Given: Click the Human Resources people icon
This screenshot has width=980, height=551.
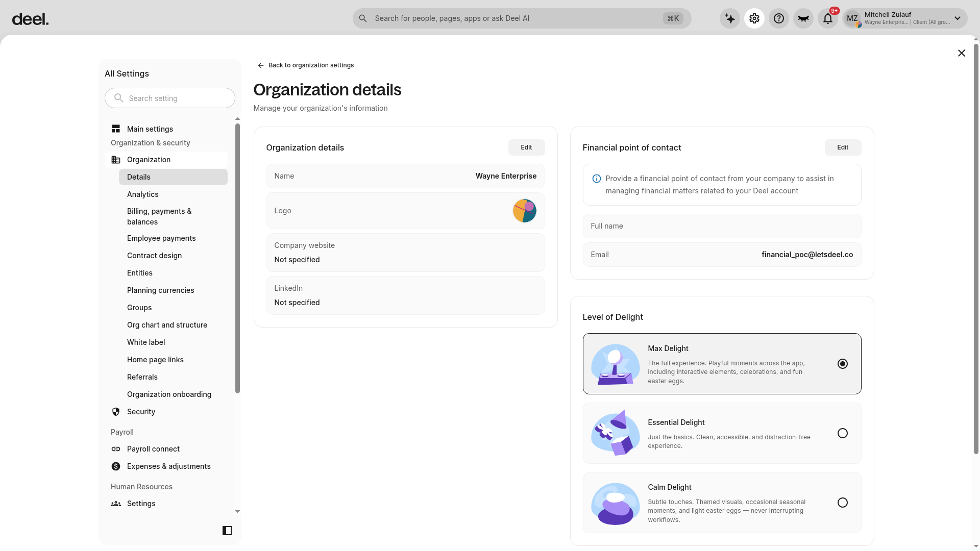Looking at the screenshot, I should [116, 504].
